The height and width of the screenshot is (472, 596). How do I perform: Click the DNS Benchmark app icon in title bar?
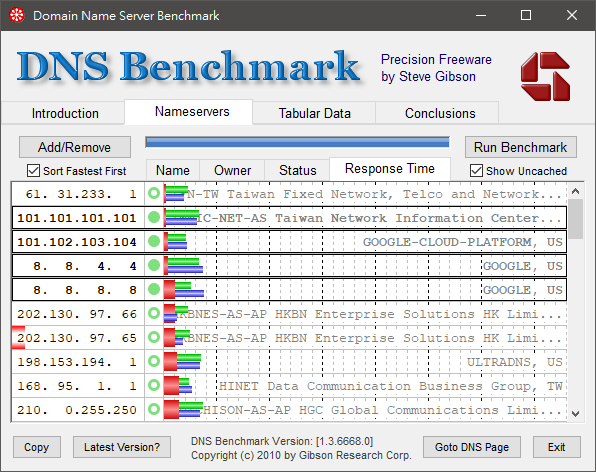point(17,15)
